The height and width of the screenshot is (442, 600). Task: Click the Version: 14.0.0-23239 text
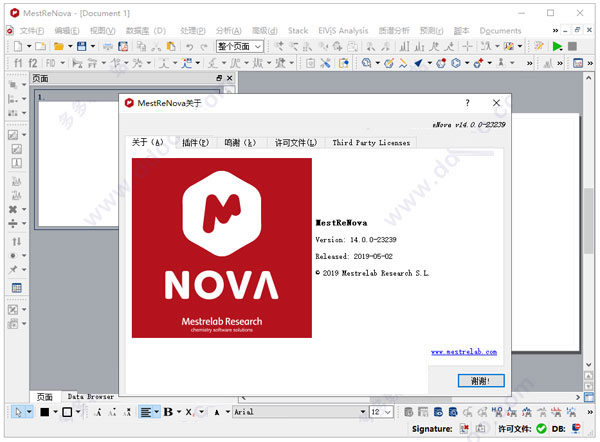click(356, 240)
